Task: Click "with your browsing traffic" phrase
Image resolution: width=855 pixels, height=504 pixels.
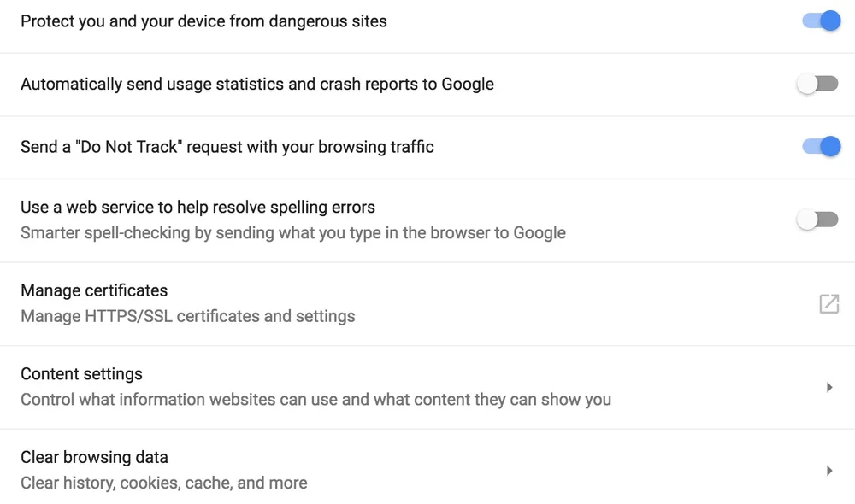Action: pyautogui.click(x=357, y=147)
